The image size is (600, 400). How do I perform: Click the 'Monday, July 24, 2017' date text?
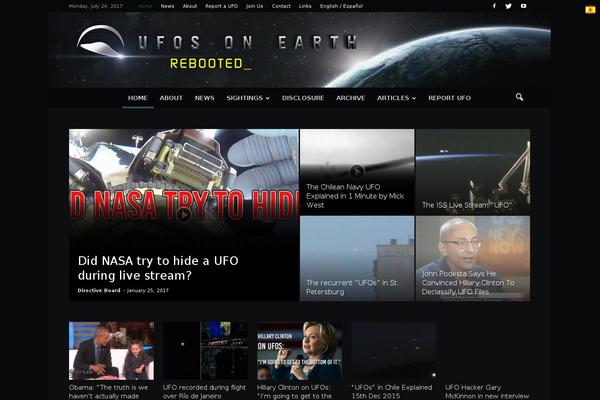coord(96,6)
